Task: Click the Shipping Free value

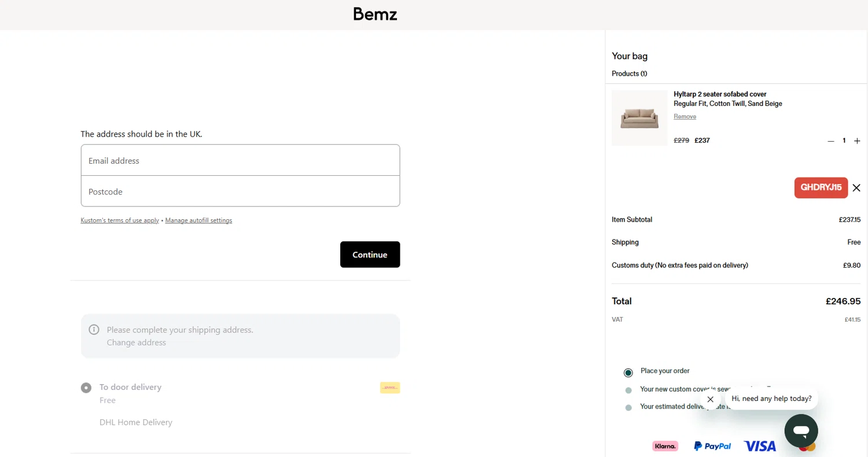Action: [854, 242]
